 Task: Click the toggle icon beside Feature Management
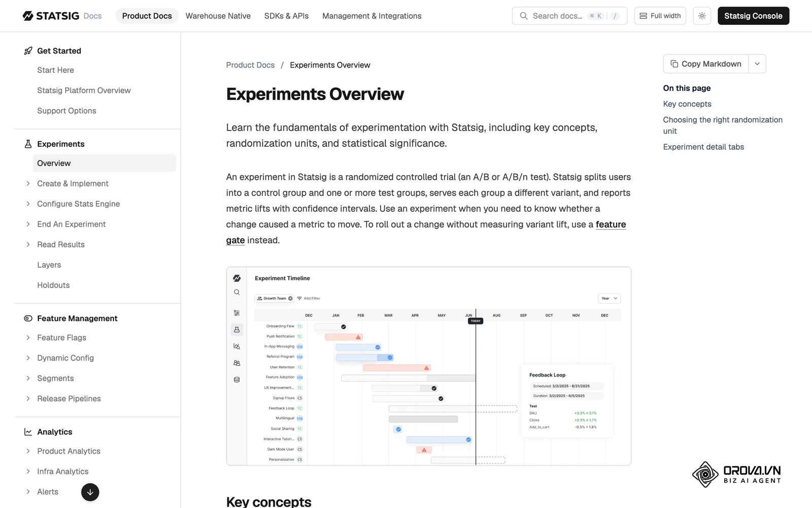point(28,319)
